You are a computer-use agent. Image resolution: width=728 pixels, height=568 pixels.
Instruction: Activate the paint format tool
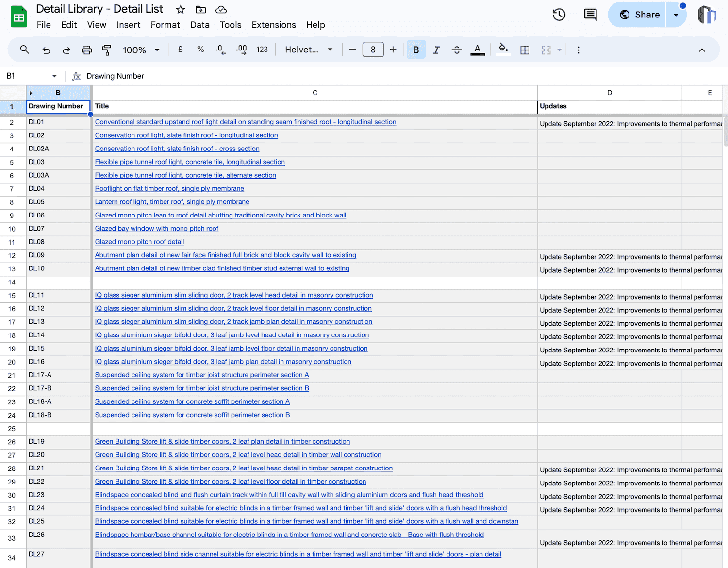pos(107,50)
